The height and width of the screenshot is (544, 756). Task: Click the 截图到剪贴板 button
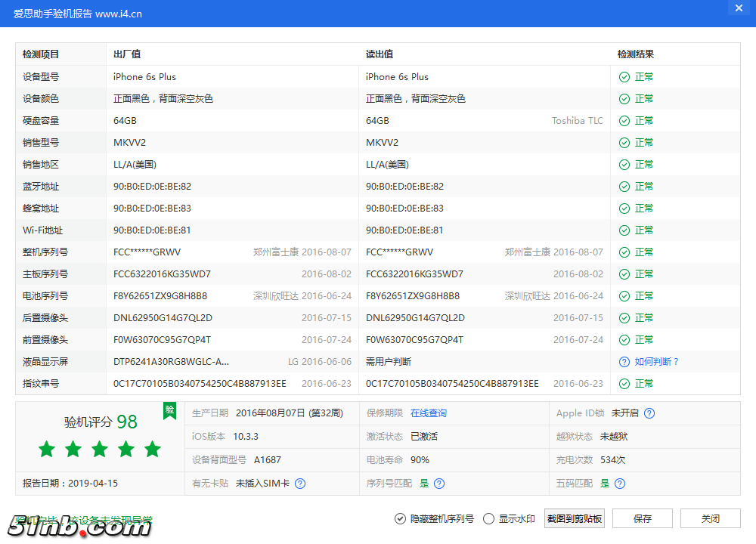coord(575,518)
